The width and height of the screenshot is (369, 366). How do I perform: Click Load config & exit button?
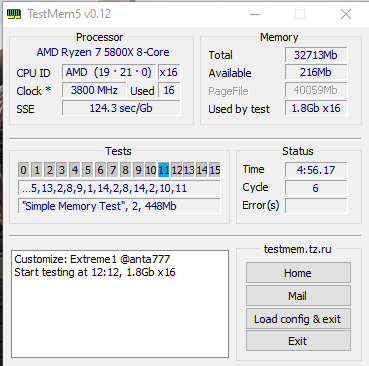coord(298,319)
